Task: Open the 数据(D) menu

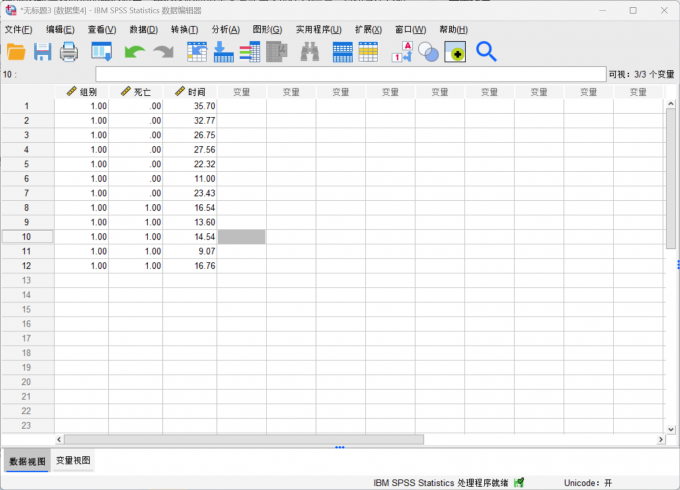Action: coord(144,29)
